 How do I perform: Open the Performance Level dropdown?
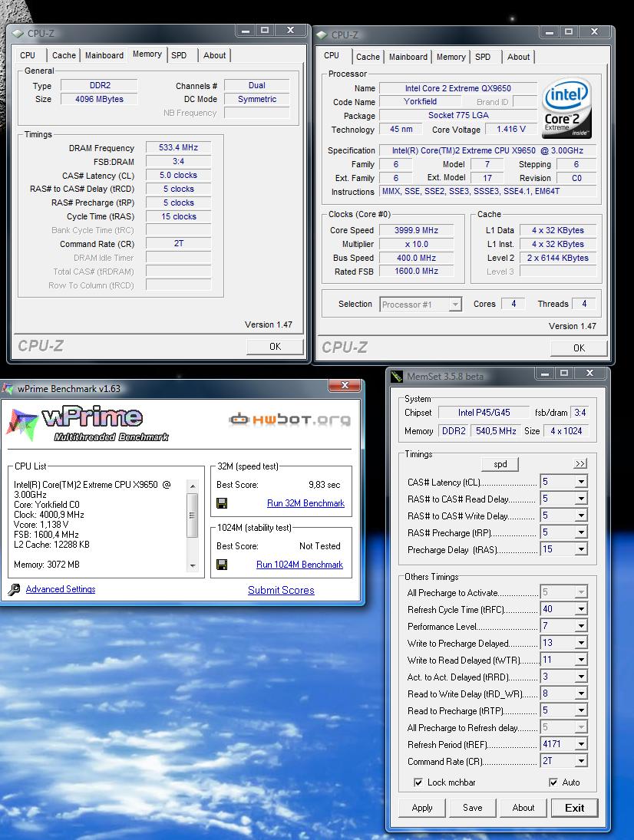(581, 626)
